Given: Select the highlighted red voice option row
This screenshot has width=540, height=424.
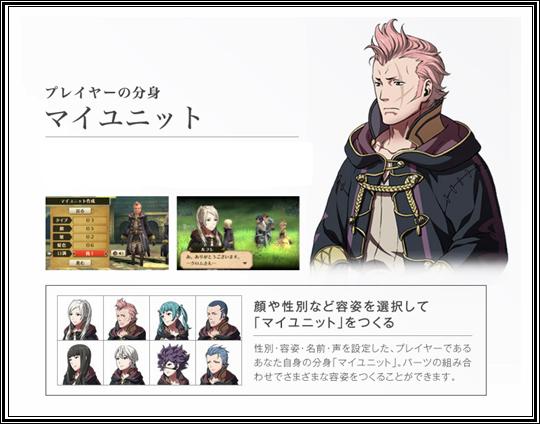Looking at the screenshot, I should click(x=80, y=254).
